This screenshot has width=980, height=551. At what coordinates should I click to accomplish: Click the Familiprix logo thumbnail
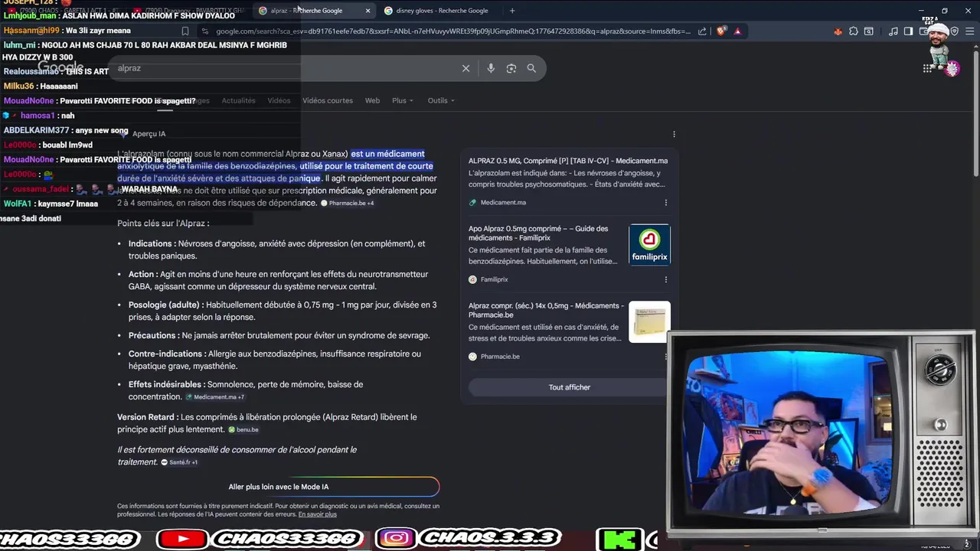click(x=649, y=244)
